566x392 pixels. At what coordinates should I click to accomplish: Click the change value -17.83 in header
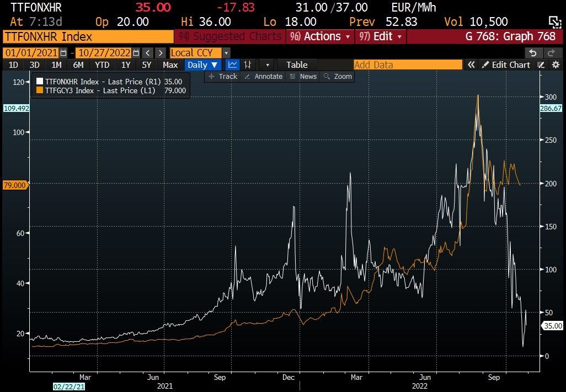click(x=236, y=7)
